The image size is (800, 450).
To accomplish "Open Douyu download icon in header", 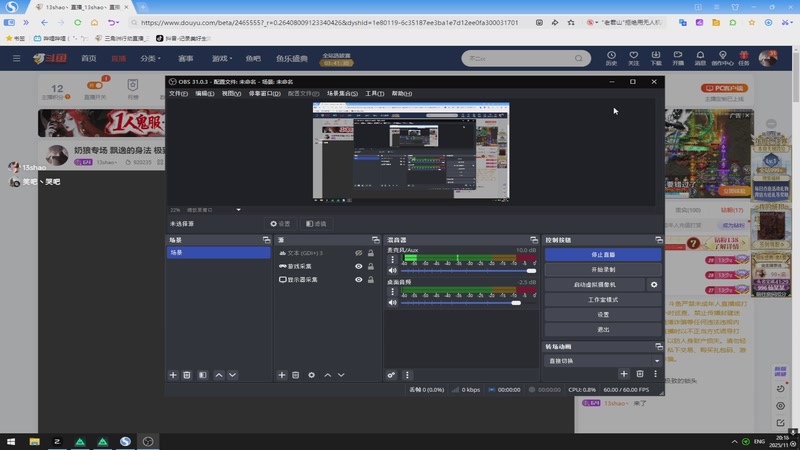I will tap(656, 58).
